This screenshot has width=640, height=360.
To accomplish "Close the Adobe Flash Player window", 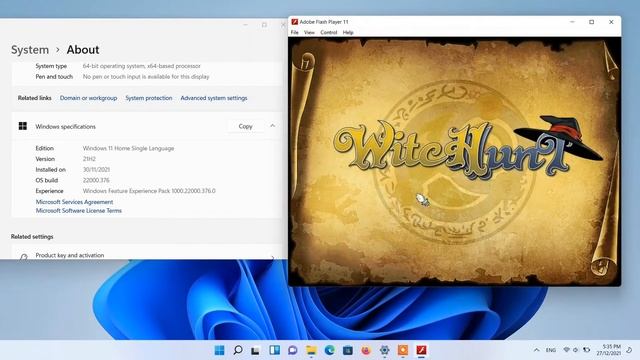I will (x=611, y=22).
